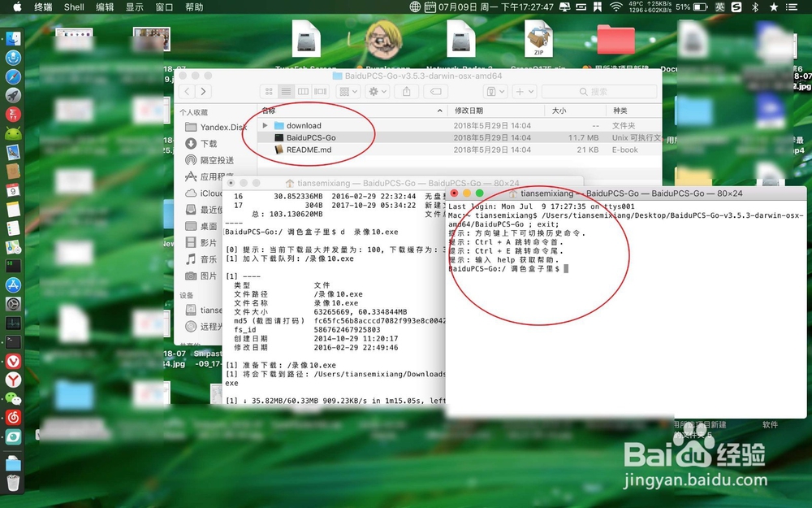Viewport: 812px width, 508px height.
Task: Open Yandex.Disk in Finder sidebar
Action: click(x=216, y=127)
